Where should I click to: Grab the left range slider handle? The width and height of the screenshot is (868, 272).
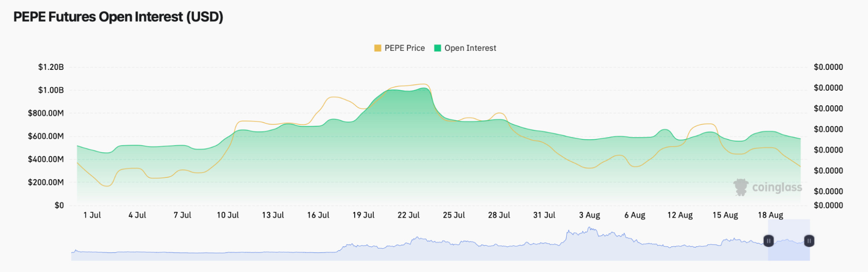click(769, 241)
